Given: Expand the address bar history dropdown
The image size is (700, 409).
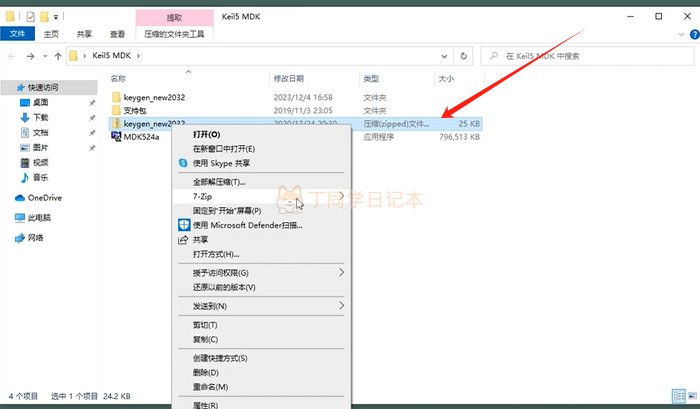Looking at the screenshot, I should (444, 56).
